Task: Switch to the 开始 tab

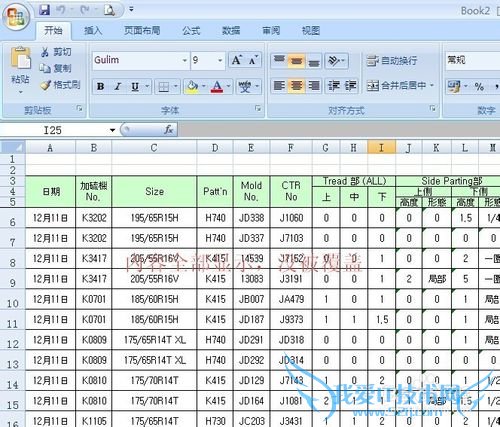Action: click(53, 31)
